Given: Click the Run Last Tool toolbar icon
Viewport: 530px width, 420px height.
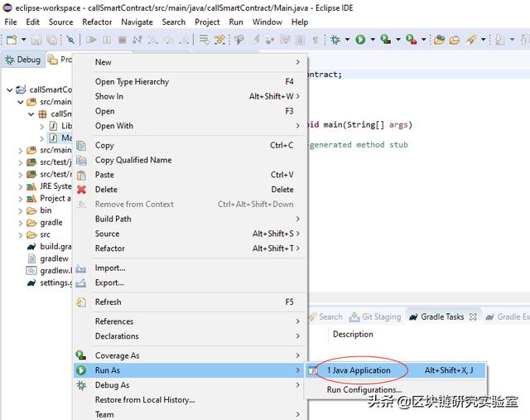Looking at the screenshot, I should [411, 40].
